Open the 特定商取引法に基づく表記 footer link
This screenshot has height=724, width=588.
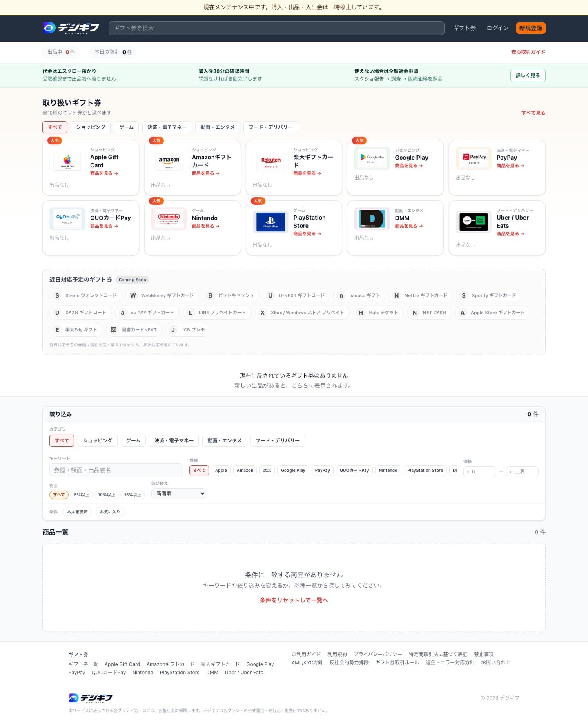[438, 654]
